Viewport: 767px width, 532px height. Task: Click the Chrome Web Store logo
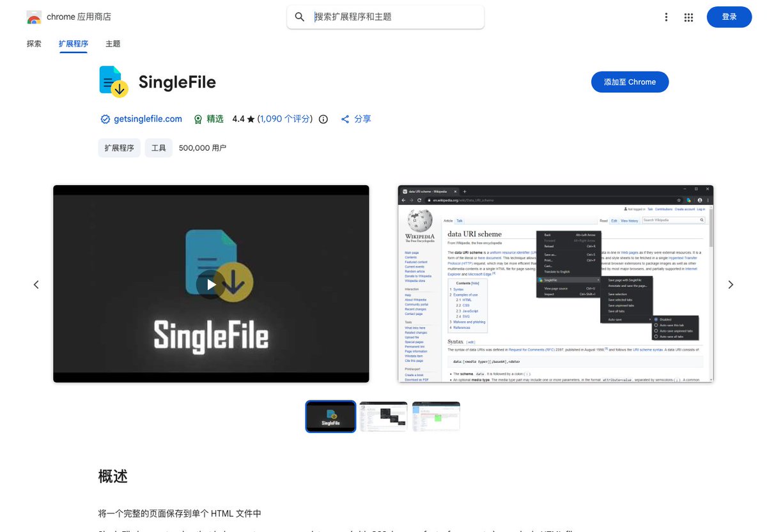[x=34, y=17]
